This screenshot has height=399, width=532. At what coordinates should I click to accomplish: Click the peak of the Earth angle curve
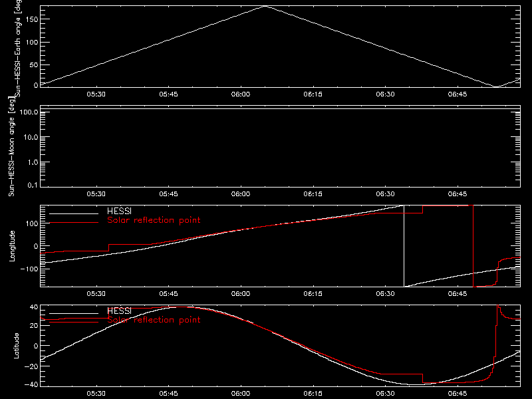pyautogui.click(x=265, y=6)
